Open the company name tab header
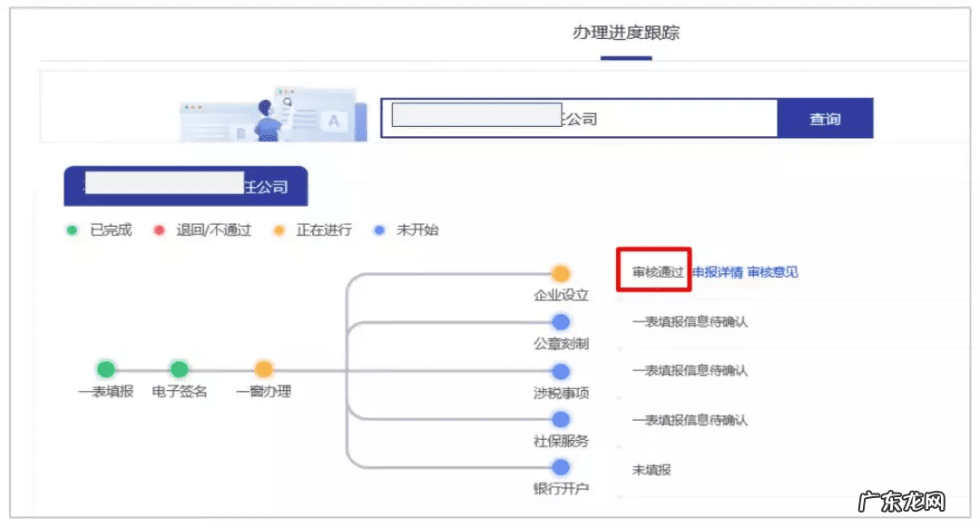The image size is (980, 528). pos(184,186)
